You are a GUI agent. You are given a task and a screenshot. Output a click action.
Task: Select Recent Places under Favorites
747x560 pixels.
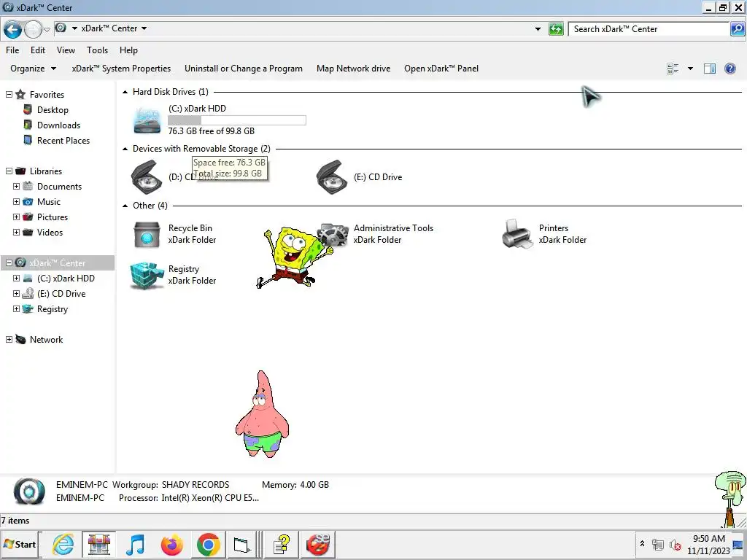[63, 141]
